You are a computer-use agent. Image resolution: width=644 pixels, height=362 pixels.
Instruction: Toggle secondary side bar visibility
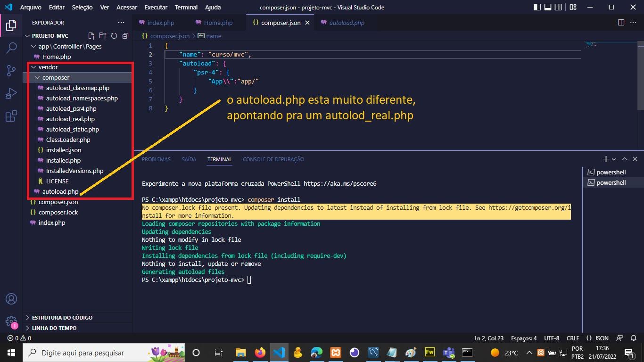click(x=559, y=7)
